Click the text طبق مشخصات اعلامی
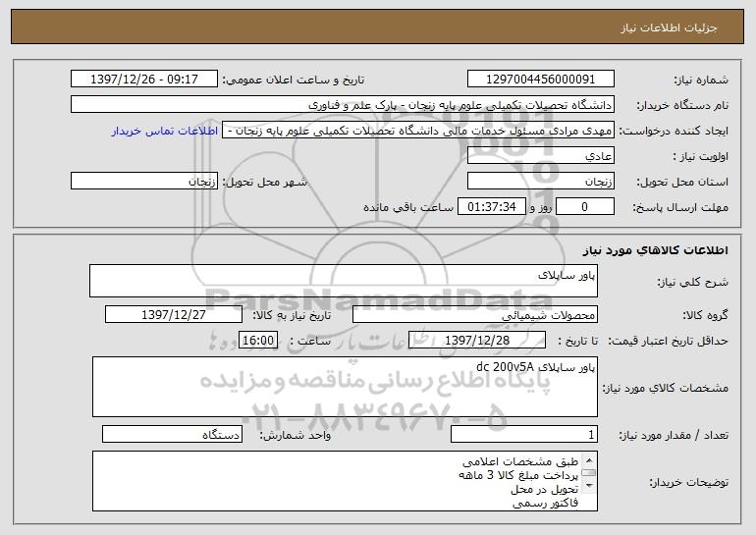The image size is (756, 535). [x=520, y=461]
